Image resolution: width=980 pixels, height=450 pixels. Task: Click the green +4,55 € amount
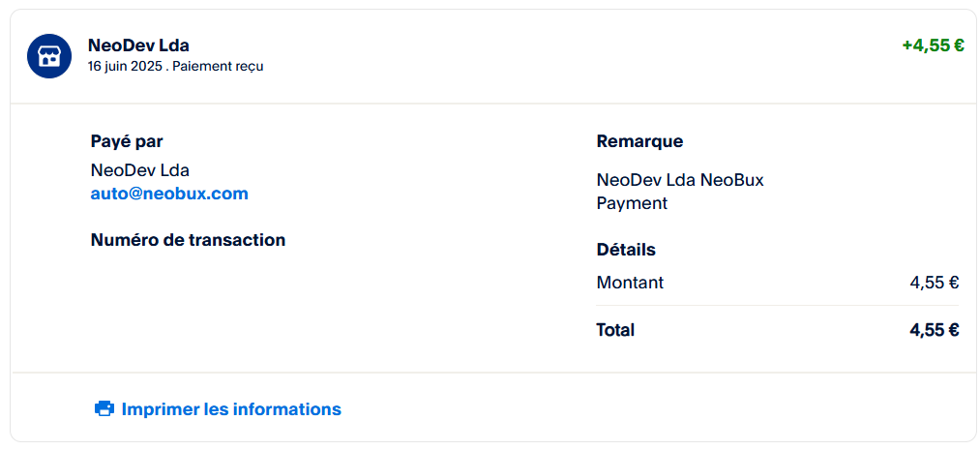coord(934,45)
